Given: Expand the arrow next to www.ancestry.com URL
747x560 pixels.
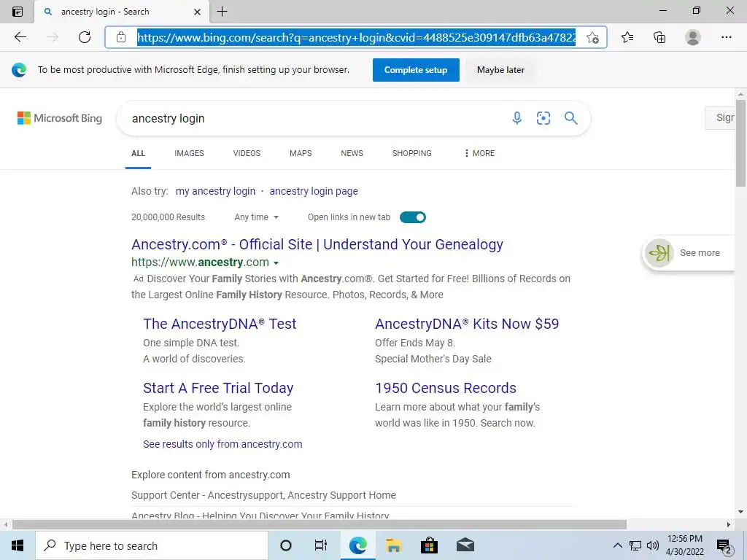Looking at the screenshot, I should pyautogui.click(x=276, y=262).
